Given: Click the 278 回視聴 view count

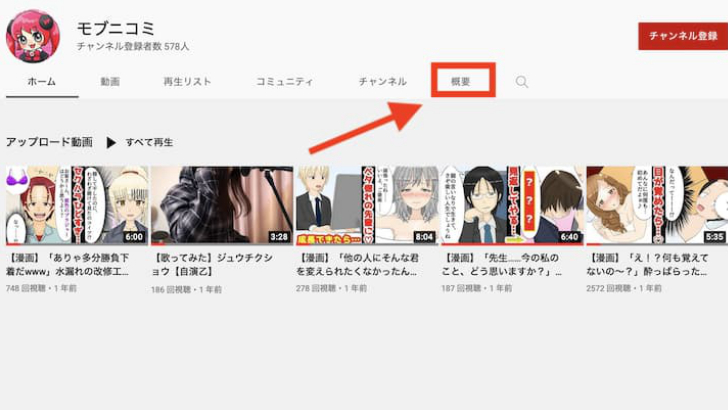Looking at the screenshot, I should 316,288.
